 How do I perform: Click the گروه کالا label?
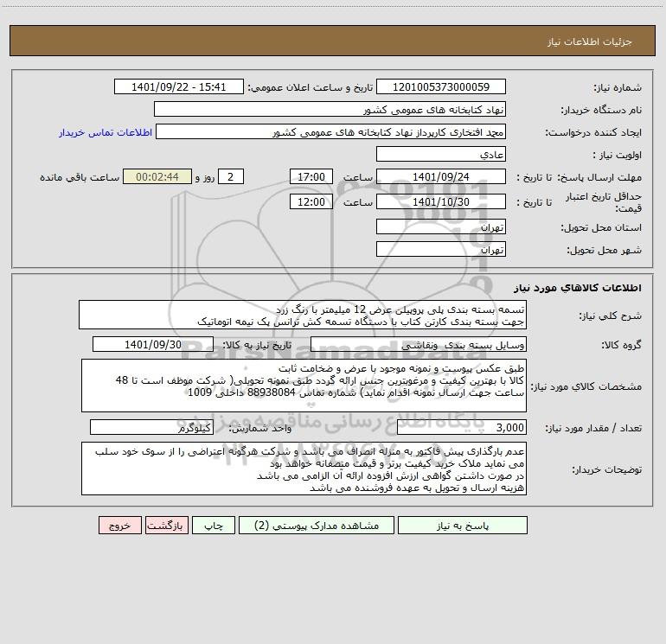coord(621,345)
